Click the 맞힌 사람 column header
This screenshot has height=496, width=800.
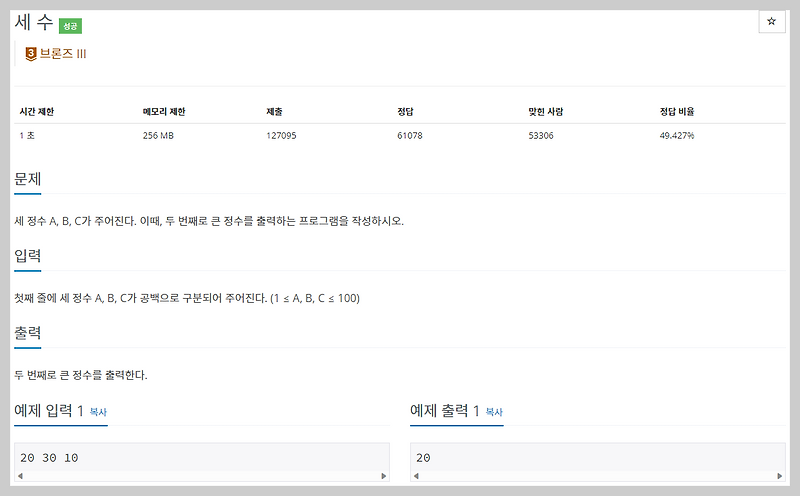(545, 111)
